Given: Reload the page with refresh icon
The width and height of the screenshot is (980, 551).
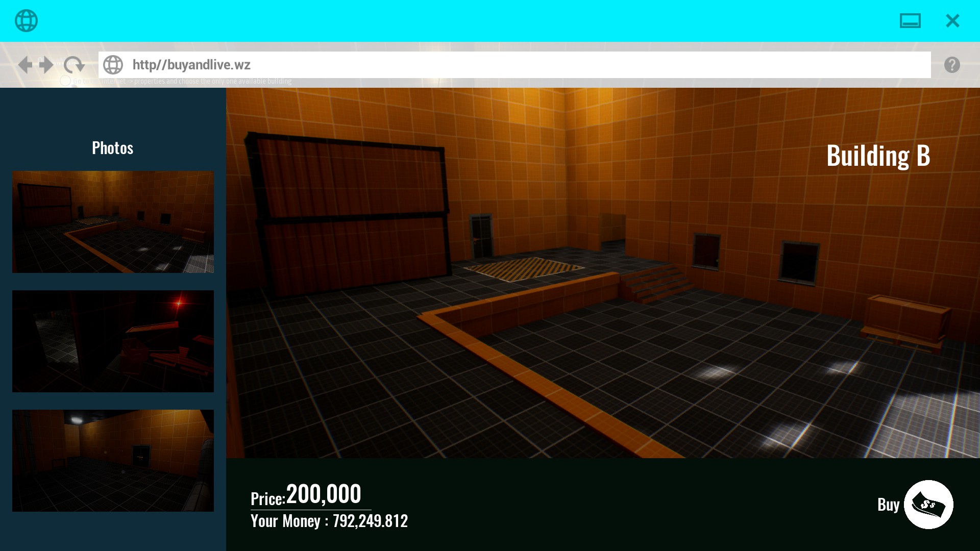Looking at the screenshot, I should (74, 65).
